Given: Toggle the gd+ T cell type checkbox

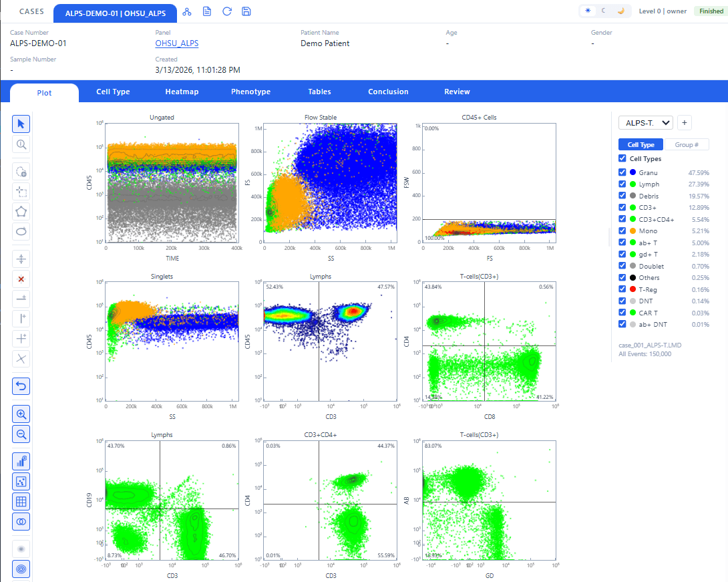Looking at the screenshot, I should click(x=622, y=254).
